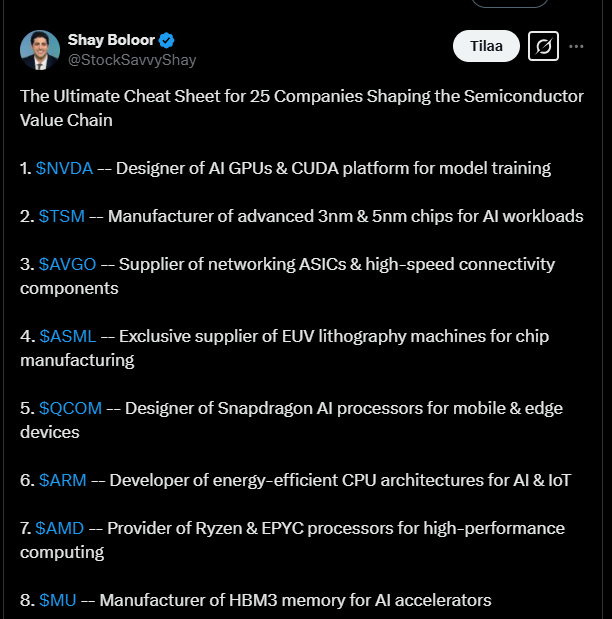612x619 pixels.
Task: Click the $AVGO ticker link
Action: coord(67,264)
